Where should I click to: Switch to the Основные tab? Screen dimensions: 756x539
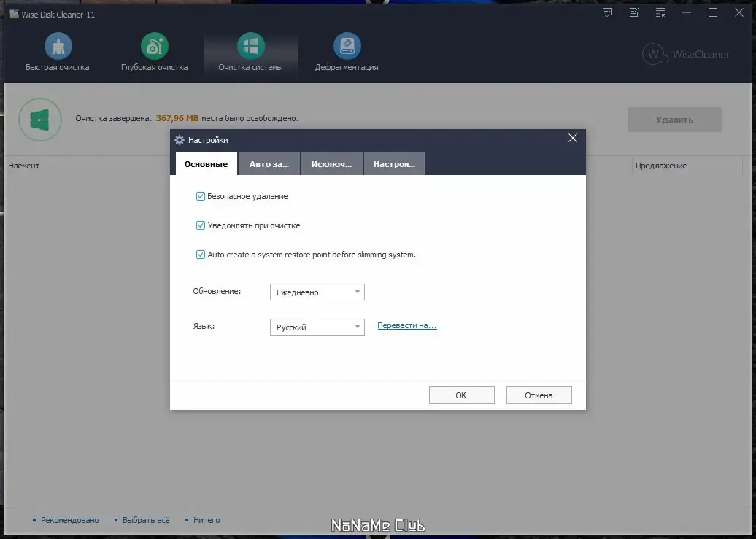pyautogui.click(x=206, y=164)
